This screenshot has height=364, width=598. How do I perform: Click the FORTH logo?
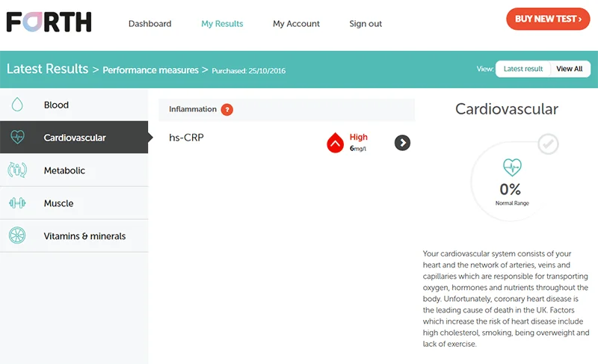pyautogui.click(x=49, y=22)
